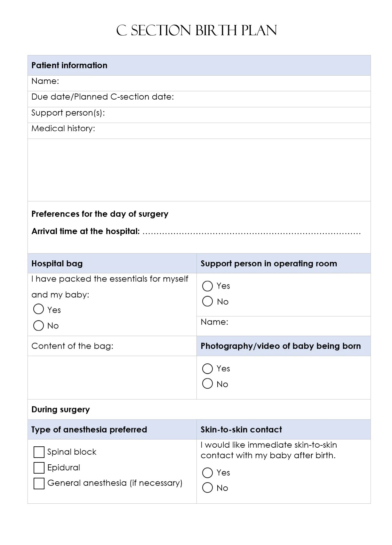Tick General anesthesia (if necessary) checkbox
This screenshot has height=545, width=392.
39,484
